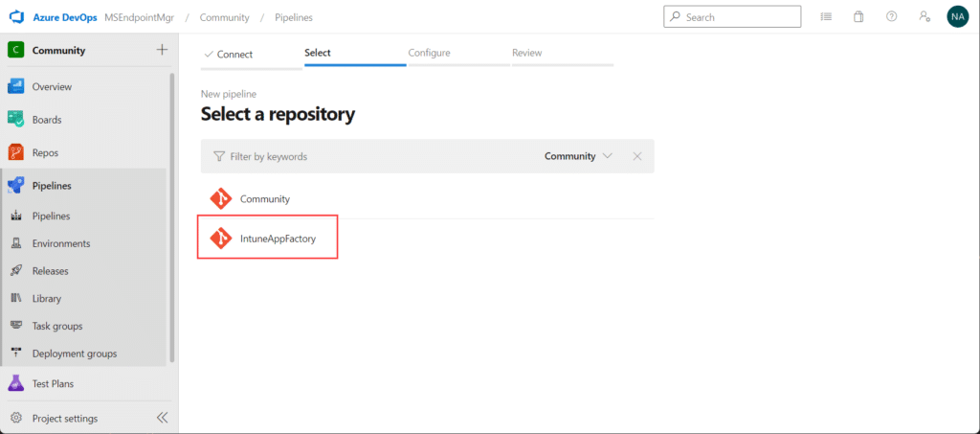Click the sidebar vertical scrollbar

172,217
